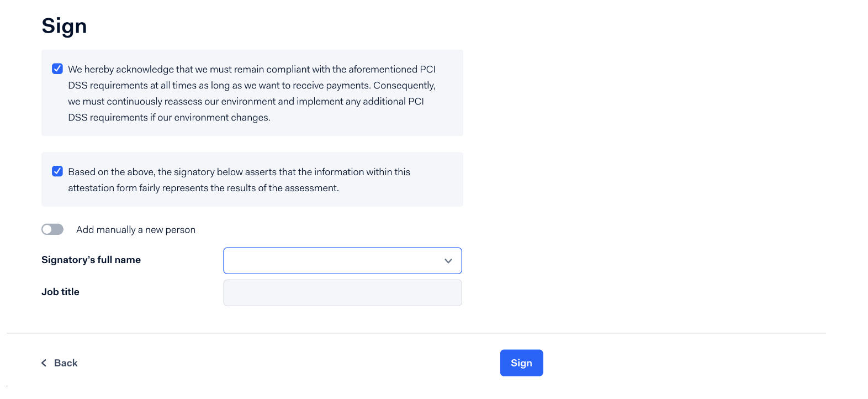Click the "Add manually a new person" label

tap(136, 230)
